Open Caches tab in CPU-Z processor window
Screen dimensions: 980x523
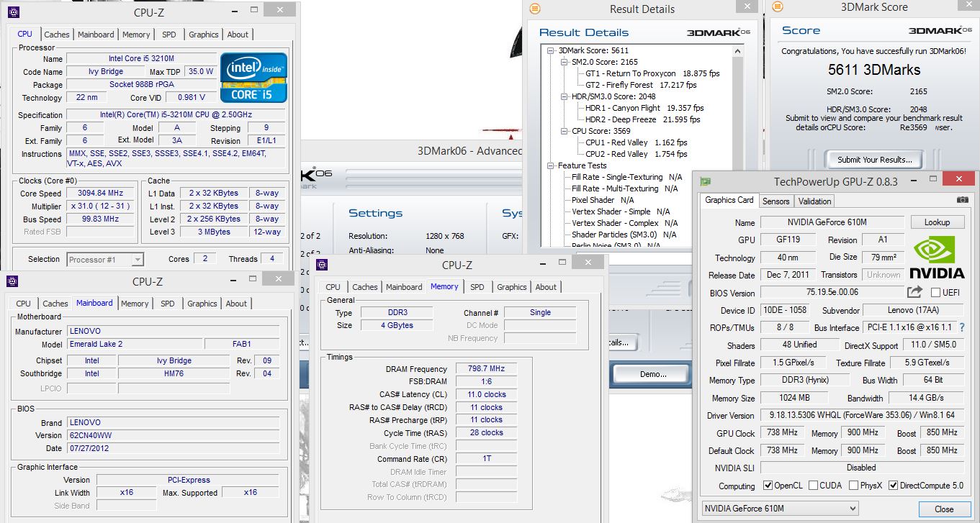tap(57, 35)
